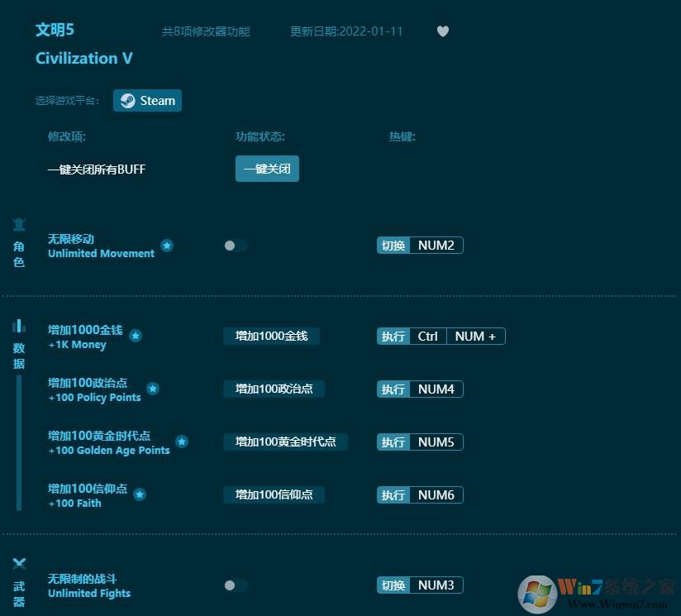Image resolution: width=681 pixels, height=616 pixels.
Task: Click the 增加100黄金时代点 golden age button
Action: click(x=285, y=442)
